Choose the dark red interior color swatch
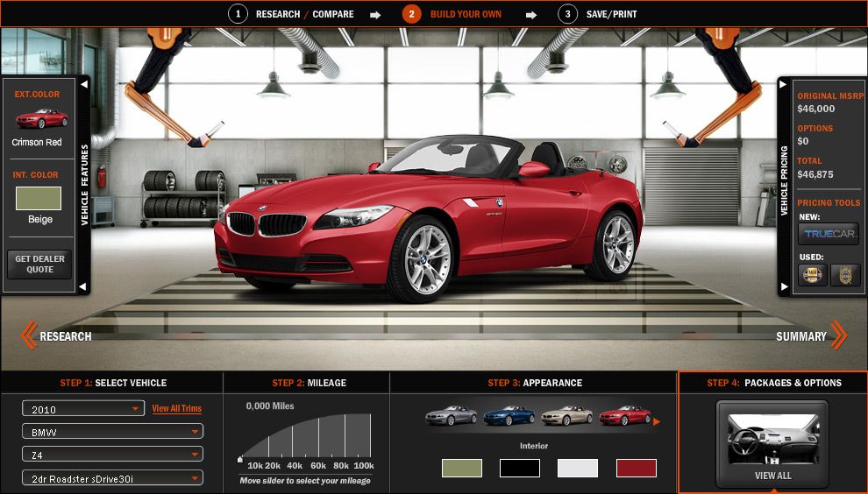Image resolution: width=868 pixels, height=494 pixels. (636, 468)
